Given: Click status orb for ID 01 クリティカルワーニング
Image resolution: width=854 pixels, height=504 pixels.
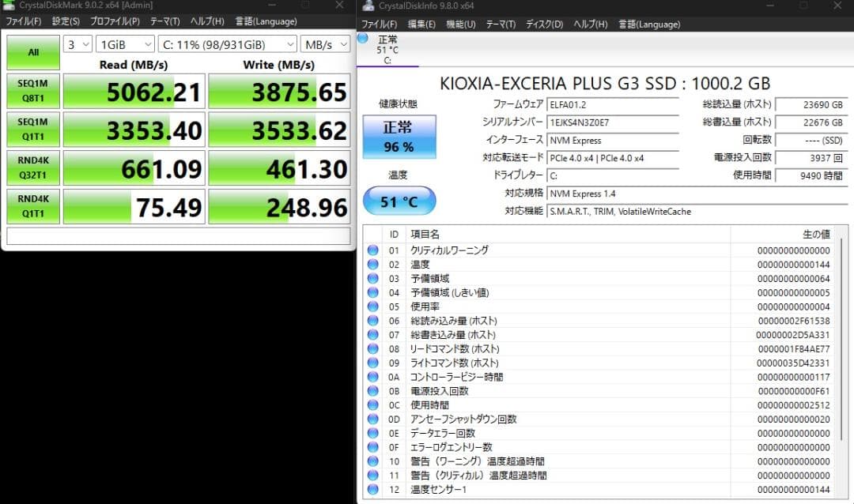Looking at the screenshot, I should tap(372, 250).
